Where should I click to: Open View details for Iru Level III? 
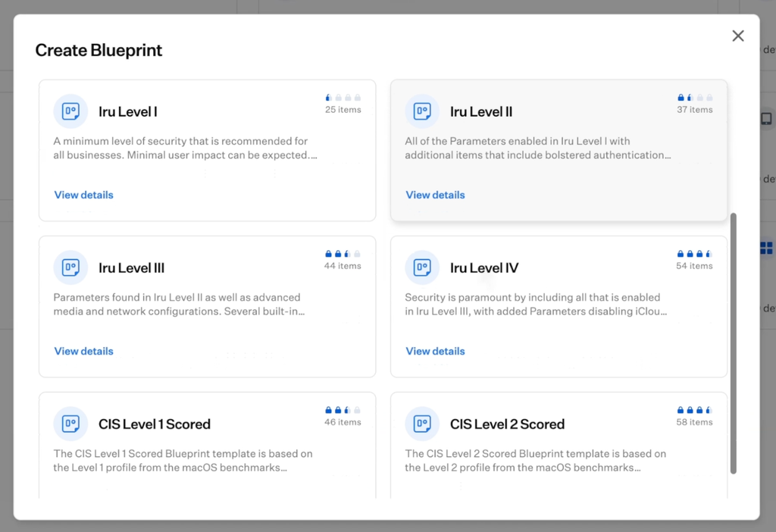(x=83, y=352)
